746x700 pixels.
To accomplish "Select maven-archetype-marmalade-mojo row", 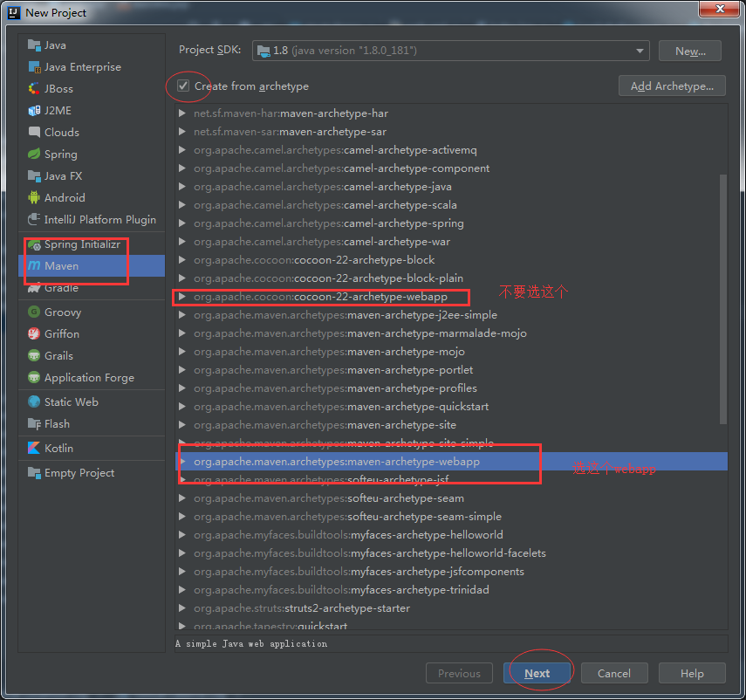I will [x=451, y=333].
